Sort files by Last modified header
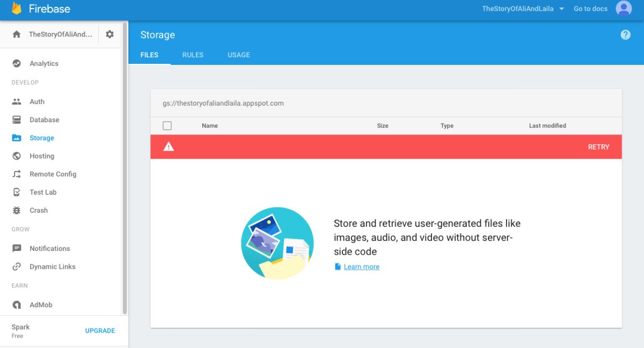644x348 pixels. click(x=547, y=125)
